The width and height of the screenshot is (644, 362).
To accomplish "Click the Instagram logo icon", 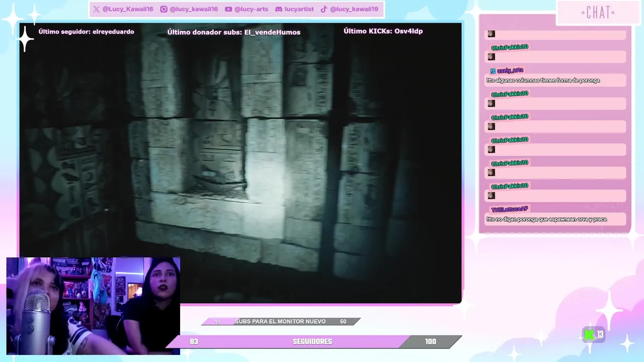I will (x=164, y=9).
